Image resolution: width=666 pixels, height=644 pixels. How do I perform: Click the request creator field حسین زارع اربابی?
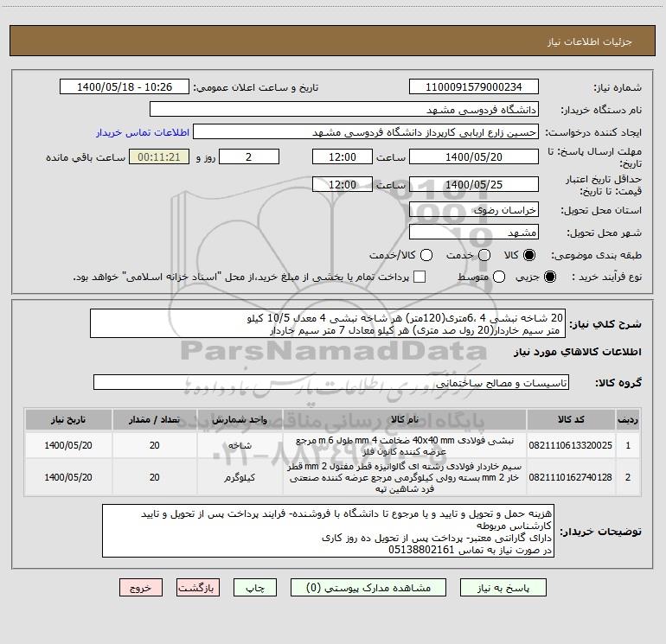point(366,132)
